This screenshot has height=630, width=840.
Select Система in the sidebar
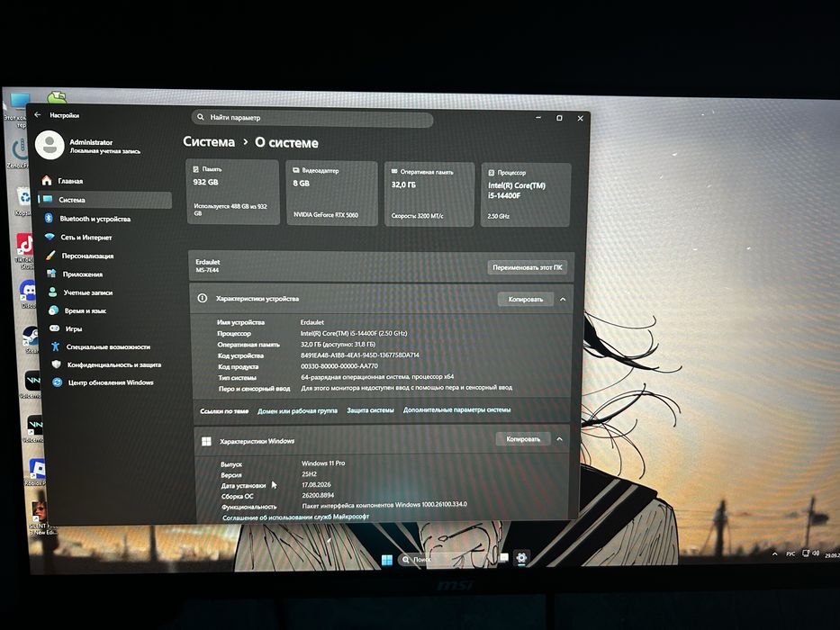[x=105, y=200]
